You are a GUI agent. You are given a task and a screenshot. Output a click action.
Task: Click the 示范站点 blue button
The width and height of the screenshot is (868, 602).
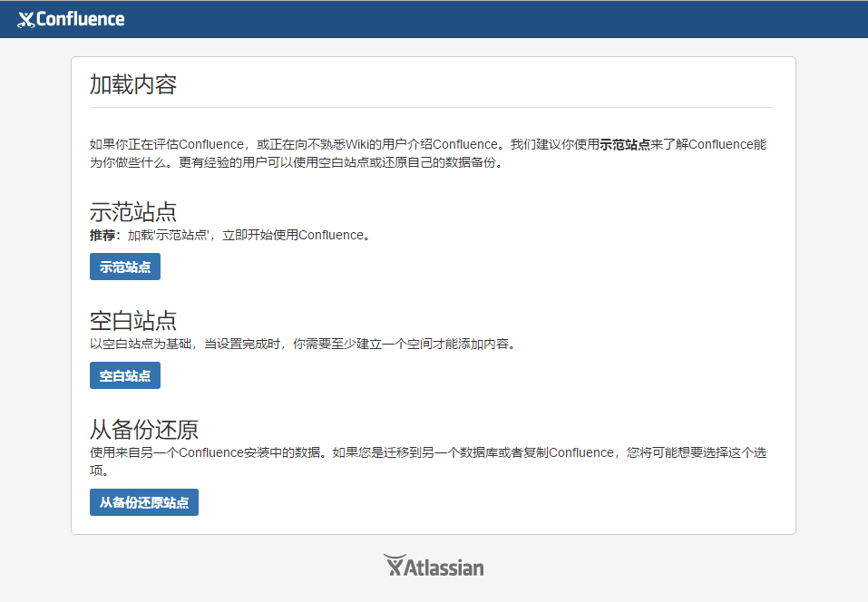(x=125, y=267)
